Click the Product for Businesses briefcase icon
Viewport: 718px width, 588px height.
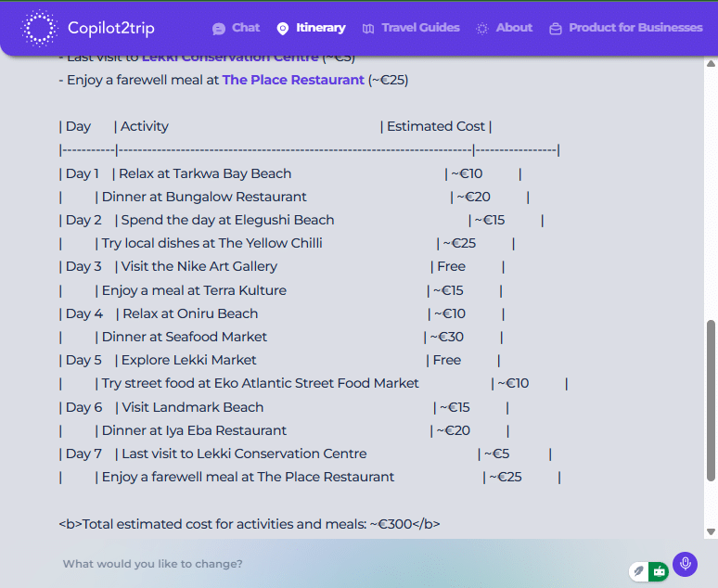[556, 29]
